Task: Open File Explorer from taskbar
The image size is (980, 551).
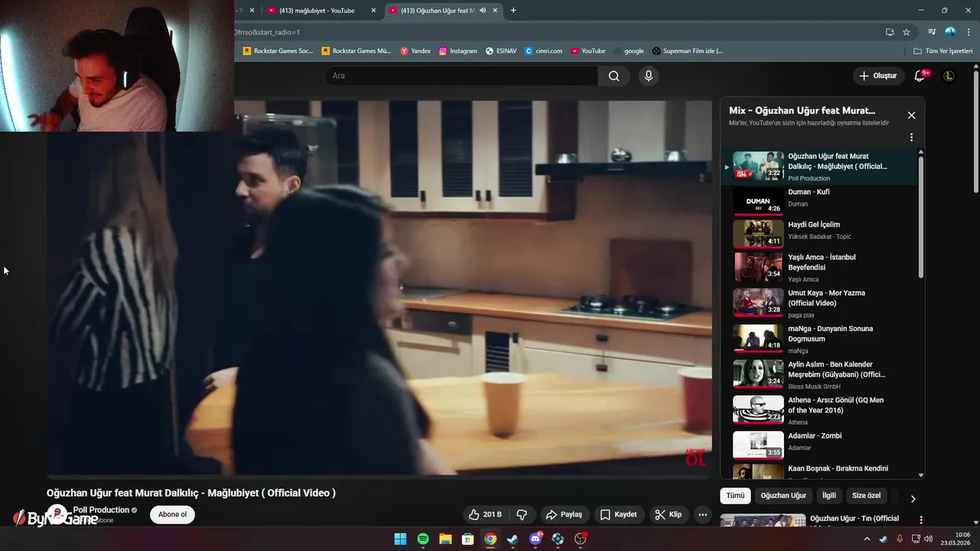Action: pos(445,539)
